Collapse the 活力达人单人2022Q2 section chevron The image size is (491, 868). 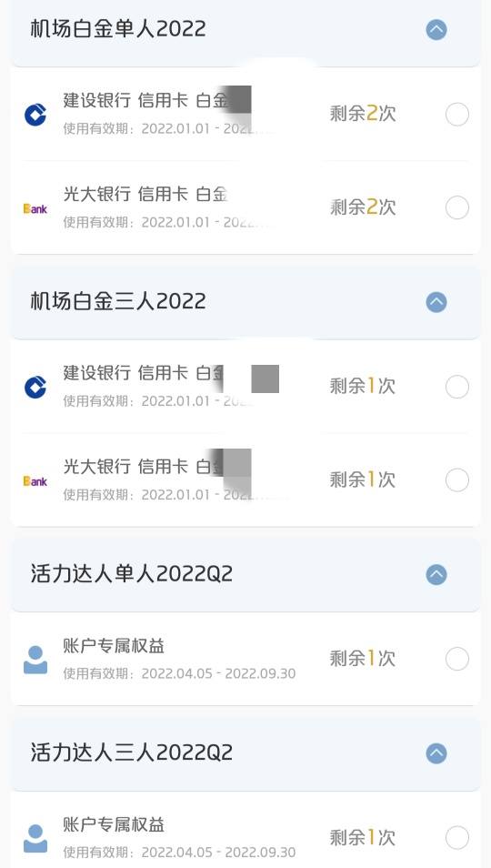click(x=436, y=575)
